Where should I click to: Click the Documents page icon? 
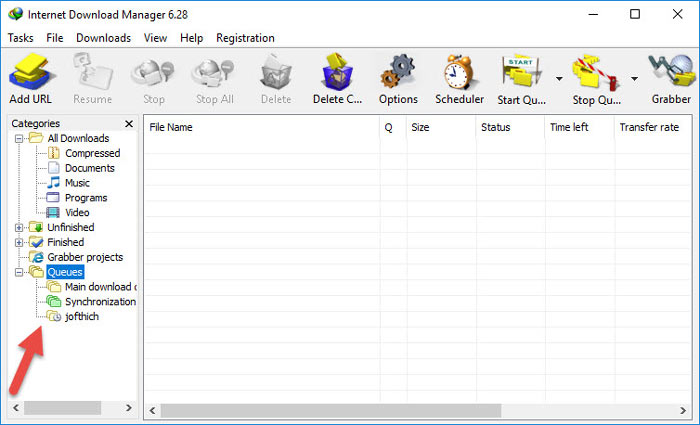[54, 168]
